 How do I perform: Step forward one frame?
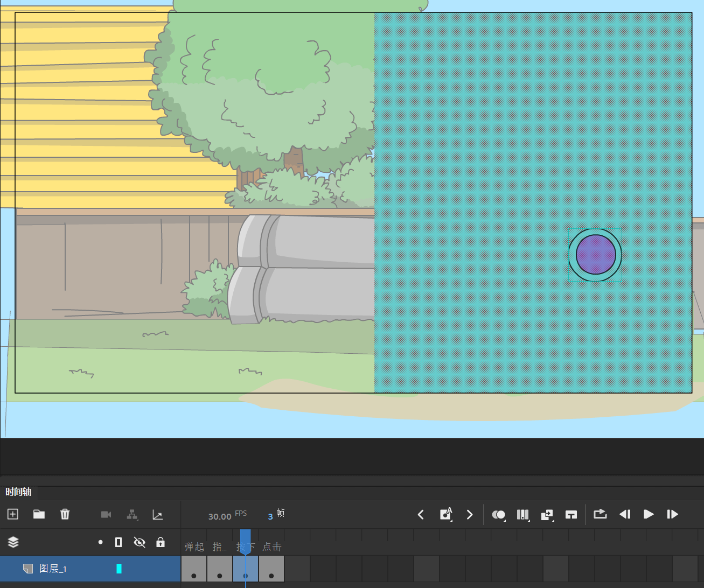coord(673,514)
